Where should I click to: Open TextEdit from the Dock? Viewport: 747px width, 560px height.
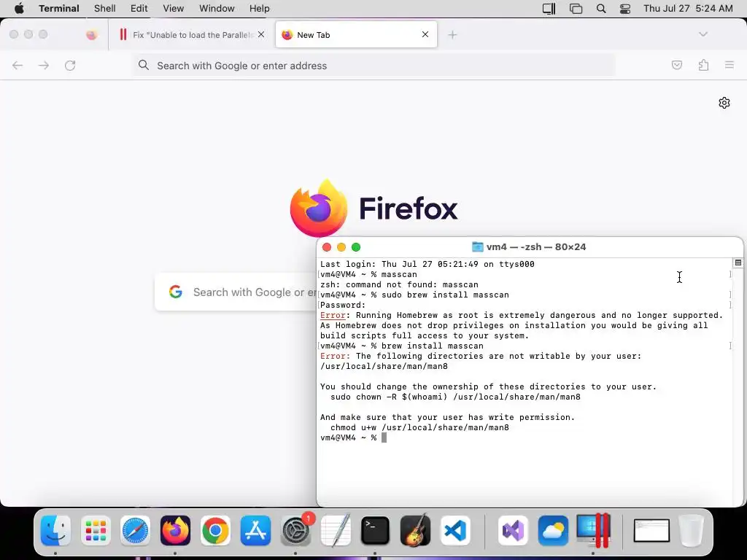(x=336, y=531)
